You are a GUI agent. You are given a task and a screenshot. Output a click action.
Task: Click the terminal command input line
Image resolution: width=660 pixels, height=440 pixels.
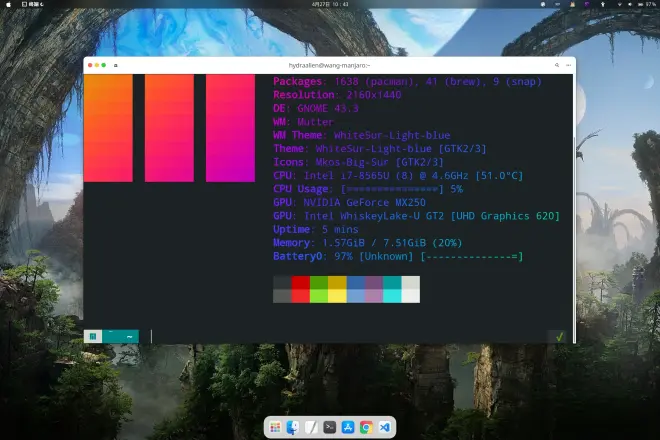[340, 337]
